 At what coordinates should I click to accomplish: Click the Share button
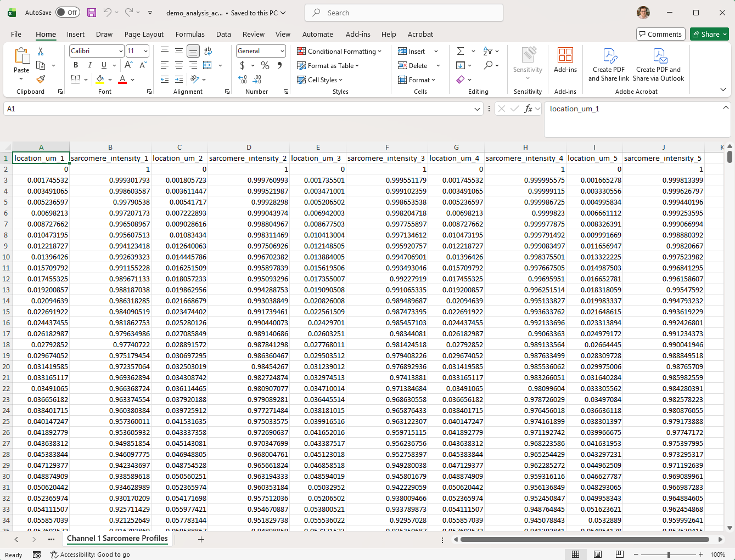click(709, 34)
